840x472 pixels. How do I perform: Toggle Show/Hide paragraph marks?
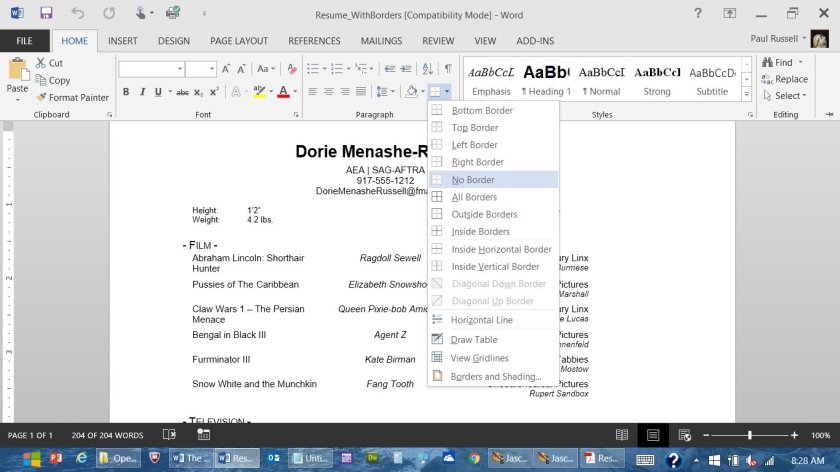(448, 69)
